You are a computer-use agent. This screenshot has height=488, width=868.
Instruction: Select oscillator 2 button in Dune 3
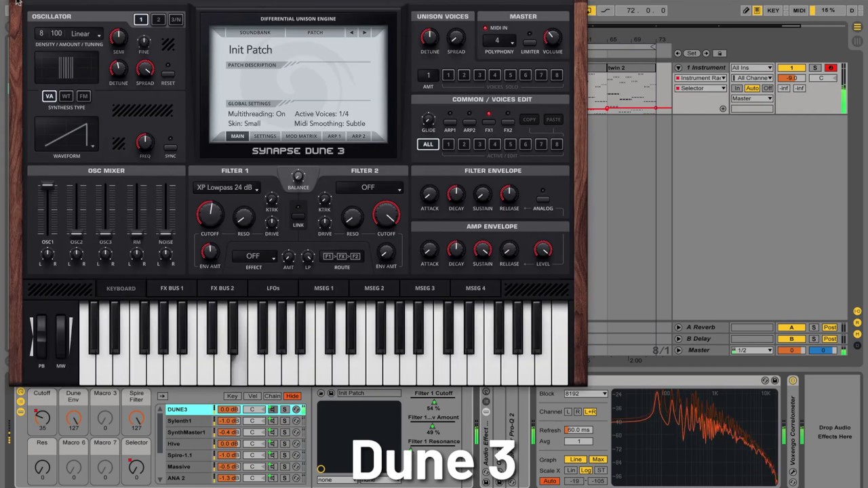coord(159,20)
